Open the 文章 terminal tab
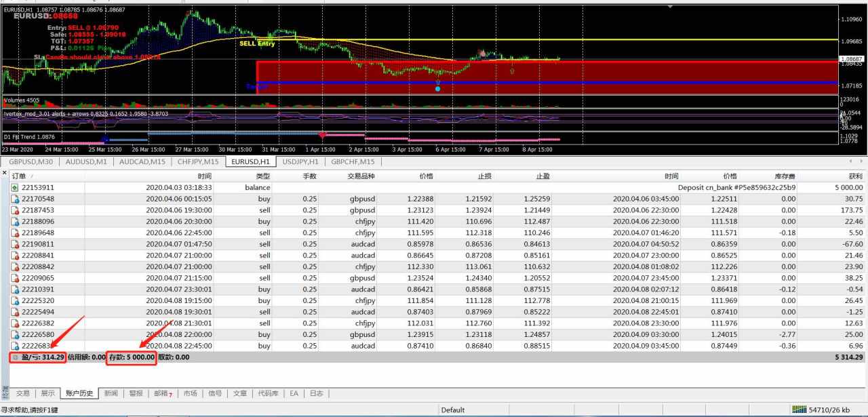This screenshot has height=417, width=868. (240, 393)
